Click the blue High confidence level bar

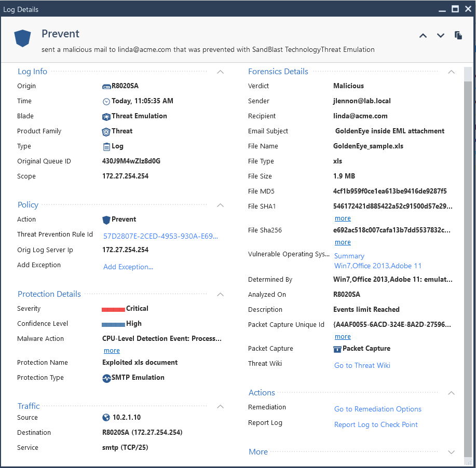click(113, 325)
